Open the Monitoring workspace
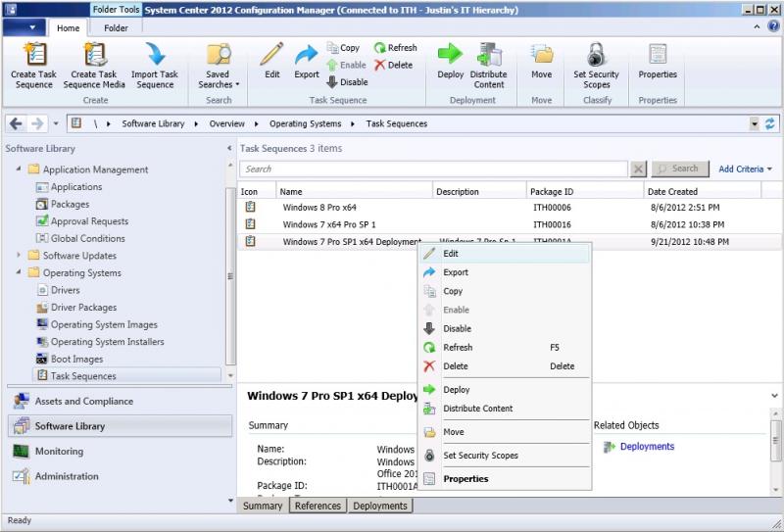 [x=120, y=451]
